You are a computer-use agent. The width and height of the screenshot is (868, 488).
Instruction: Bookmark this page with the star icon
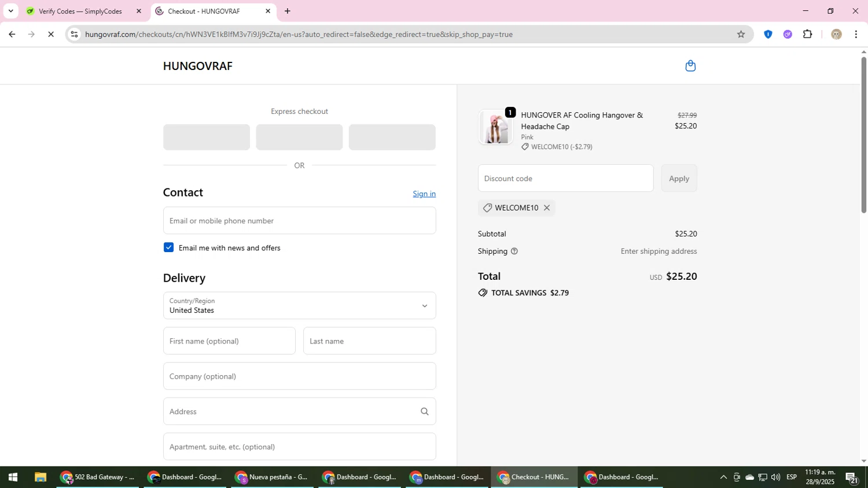(x=741, y=34)
